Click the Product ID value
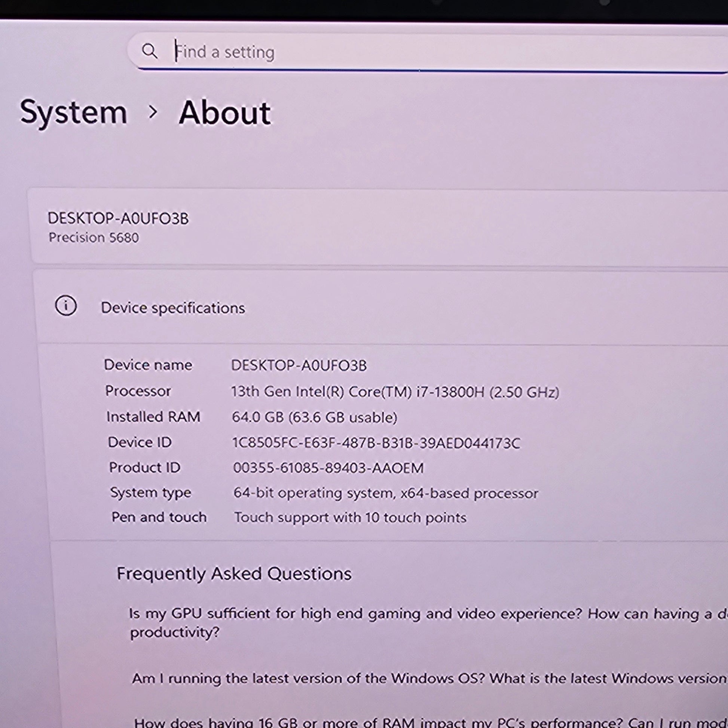 coord(328,468)
